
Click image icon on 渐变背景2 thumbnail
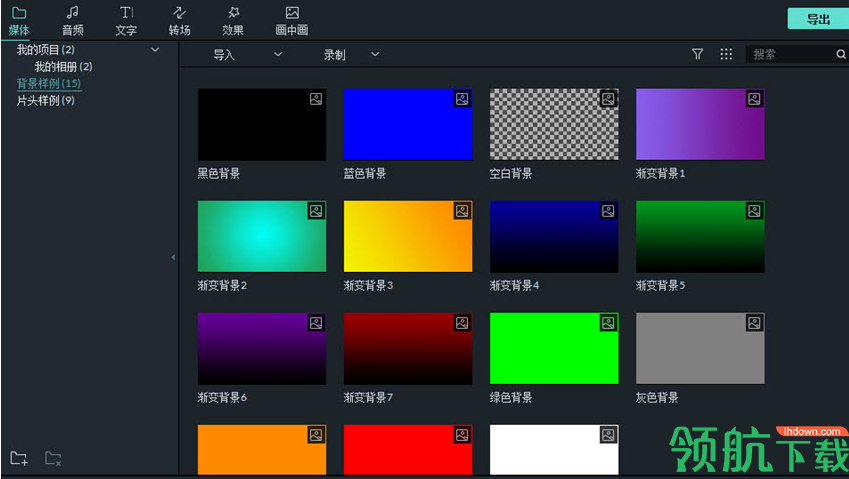pyautogui.click(x=316, y=211)
